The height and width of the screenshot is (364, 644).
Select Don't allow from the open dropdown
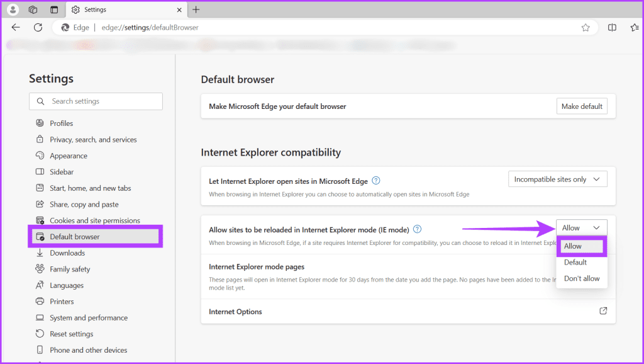click(x=581, y=278)
